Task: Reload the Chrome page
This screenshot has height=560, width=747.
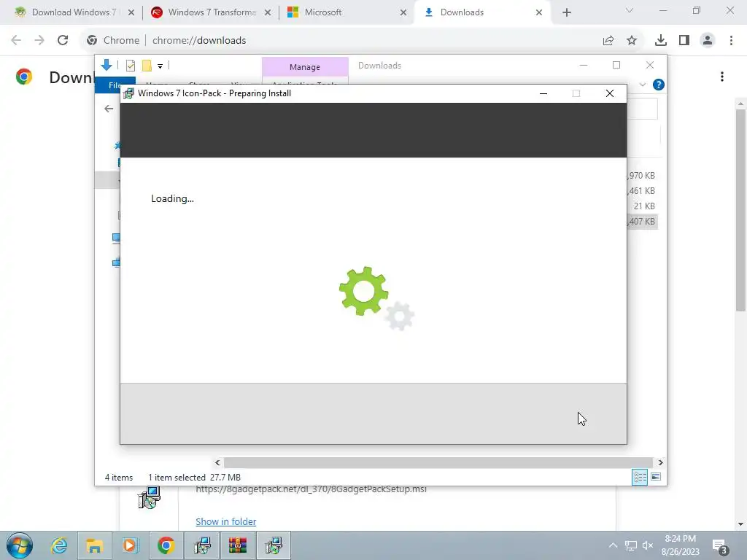Action: tap(63, 40)
